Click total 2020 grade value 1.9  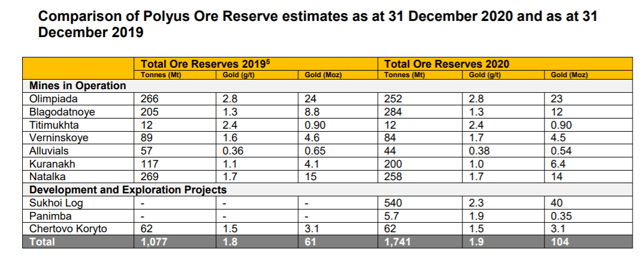click(476, 242)
